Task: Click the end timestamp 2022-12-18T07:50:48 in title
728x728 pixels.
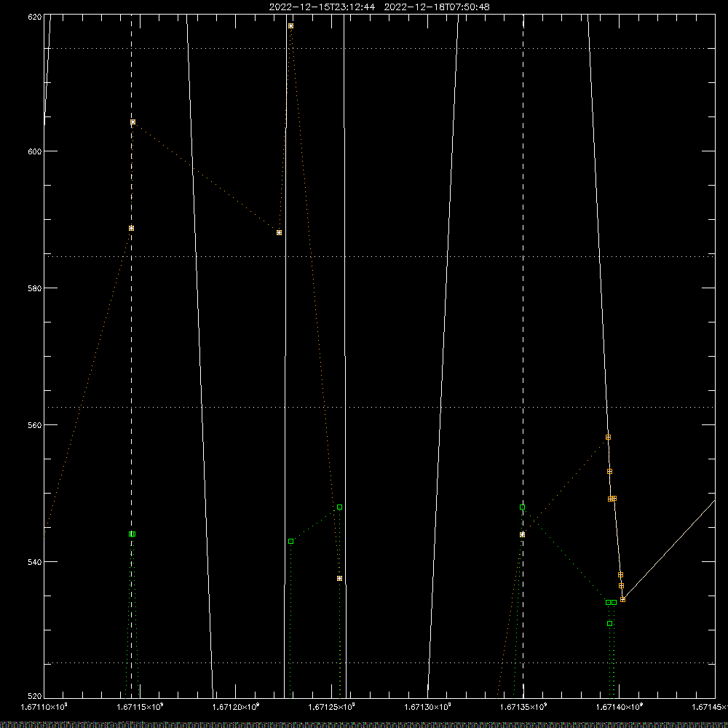Action: (436, 7)
